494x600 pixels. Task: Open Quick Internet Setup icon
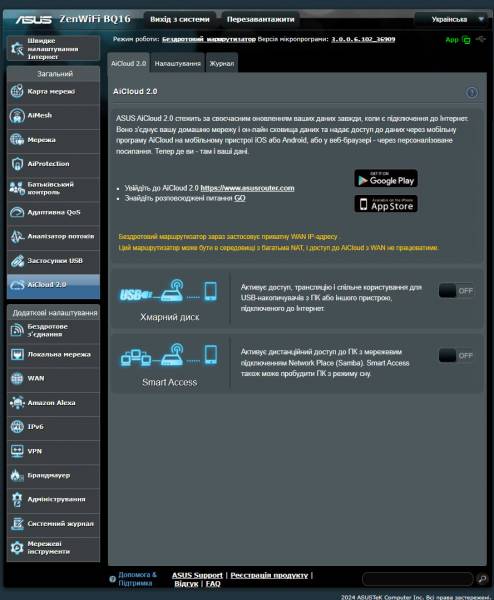(17, 49)
